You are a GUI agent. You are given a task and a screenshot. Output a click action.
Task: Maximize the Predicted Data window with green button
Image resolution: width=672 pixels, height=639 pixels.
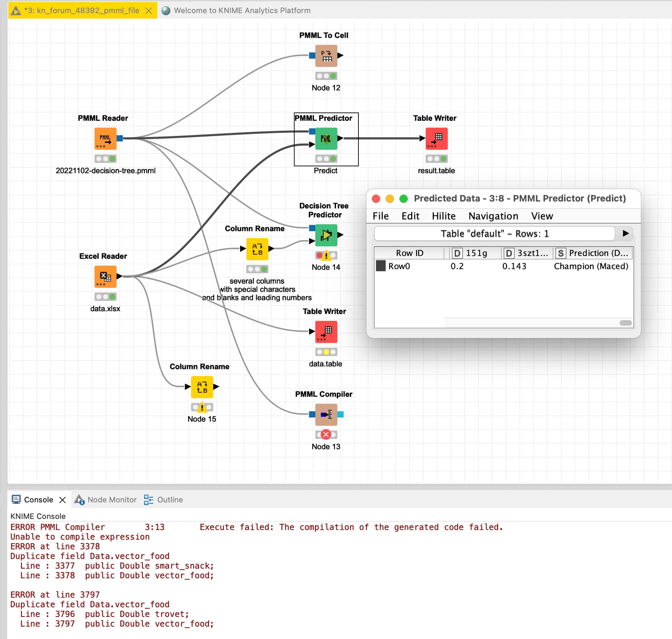point(404,199)
